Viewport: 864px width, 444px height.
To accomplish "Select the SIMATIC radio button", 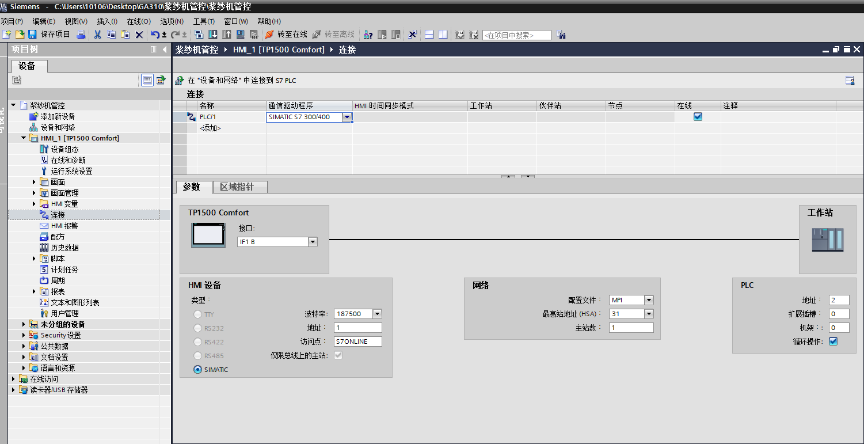I will (196, 369).
